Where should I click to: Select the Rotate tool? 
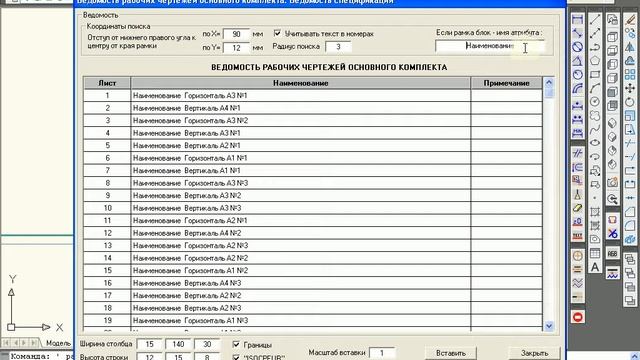(630, 102)
